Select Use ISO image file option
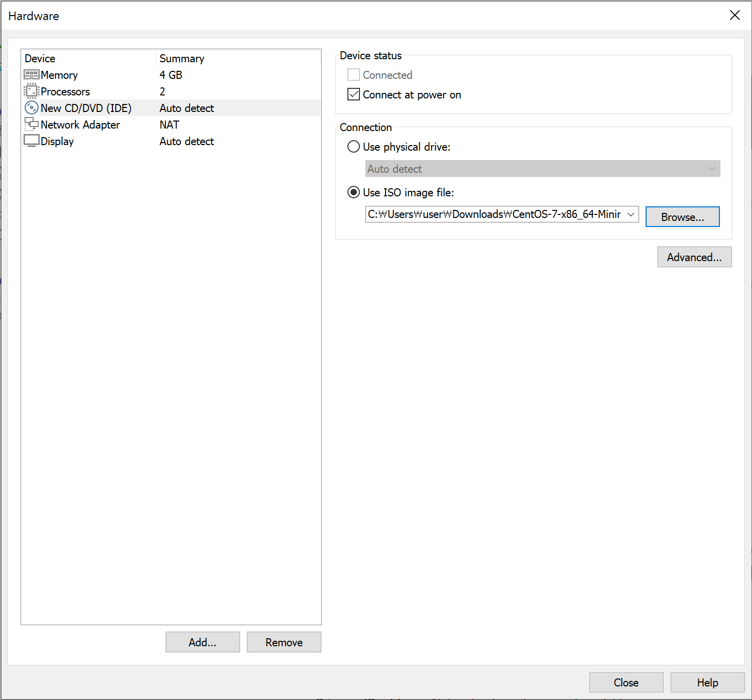Screen dimensions: 752x700 tap(353, 192)
